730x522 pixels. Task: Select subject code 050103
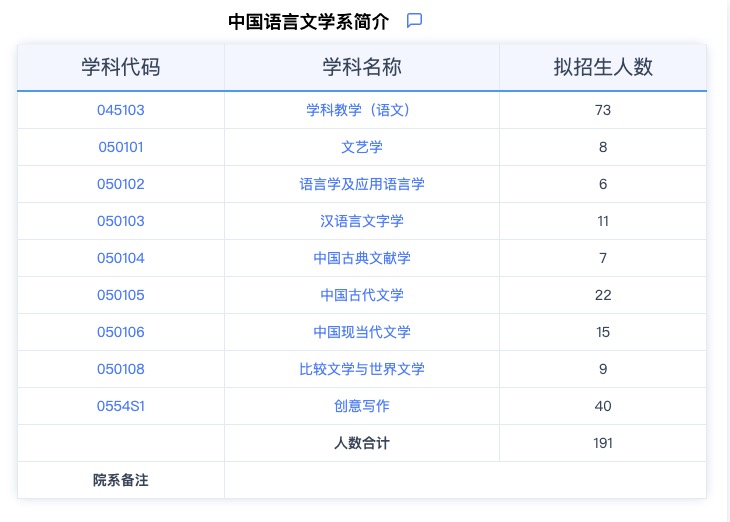tap(121, 221)
